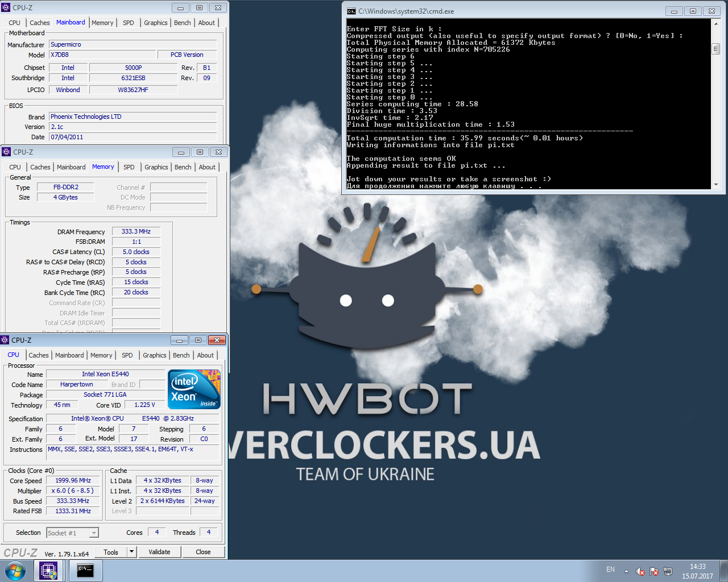Viewport: 728px width, 582px height.
Task: Open Graphics tab in middle Memory window
Action: 156,167
